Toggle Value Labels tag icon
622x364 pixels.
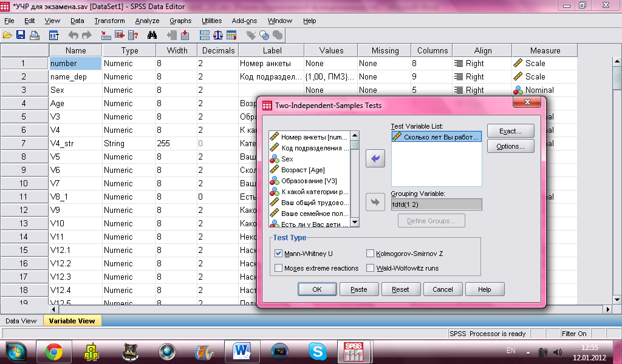pyautogui.click(x=251, y=35)
